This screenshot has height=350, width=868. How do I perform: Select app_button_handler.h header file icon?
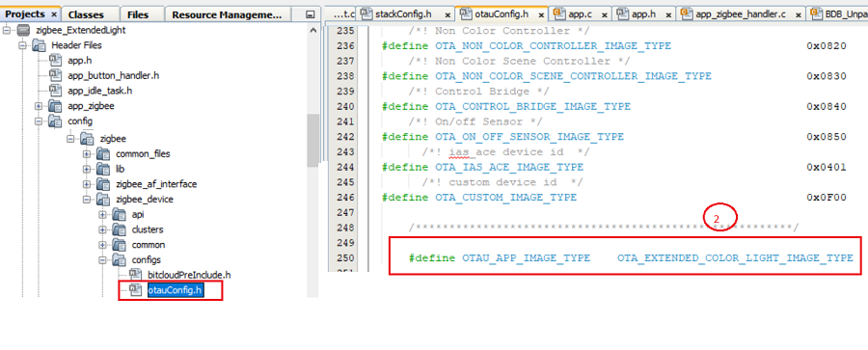[56, 75]
